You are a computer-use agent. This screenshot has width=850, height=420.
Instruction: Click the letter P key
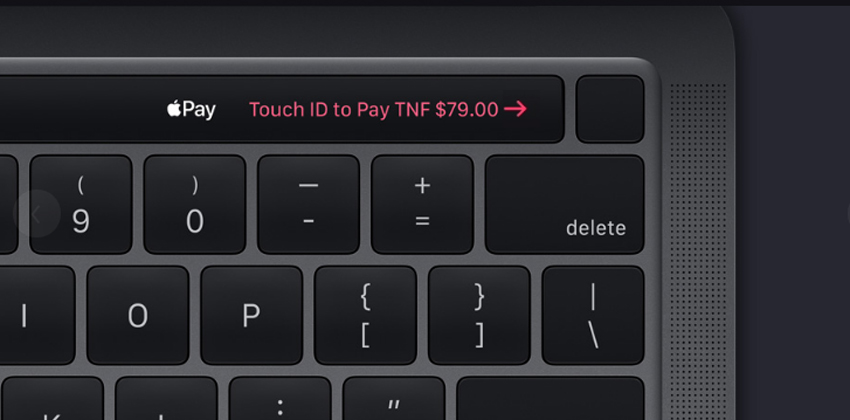252,315
